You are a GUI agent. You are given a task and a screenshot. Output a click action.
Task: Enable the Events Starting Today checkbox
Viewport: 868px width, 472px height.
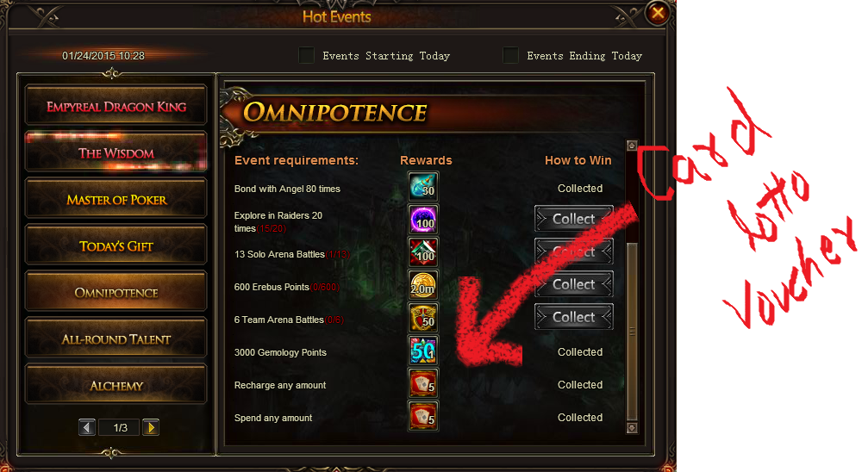(x=306, y=55)
